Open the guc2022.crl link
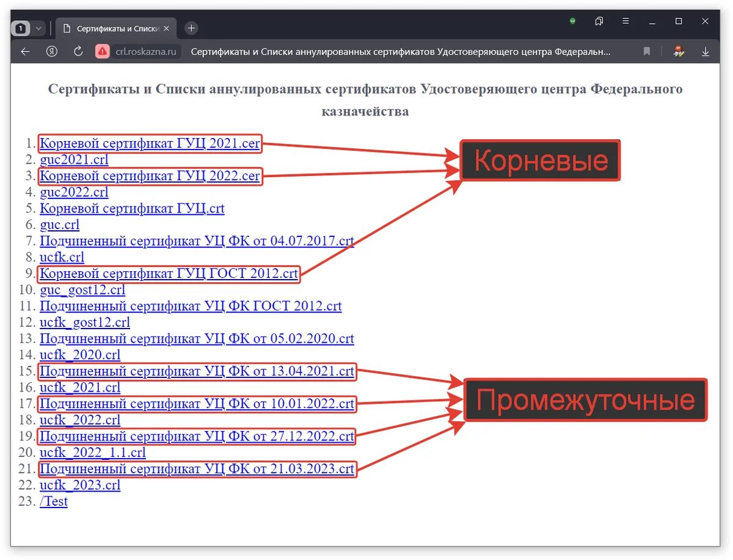This screenshot has height=560, width=733. [74, 192]
